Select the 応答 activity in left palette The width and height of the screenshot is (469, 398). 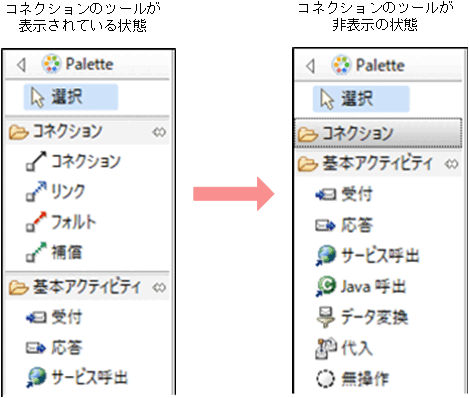[54, 348]
